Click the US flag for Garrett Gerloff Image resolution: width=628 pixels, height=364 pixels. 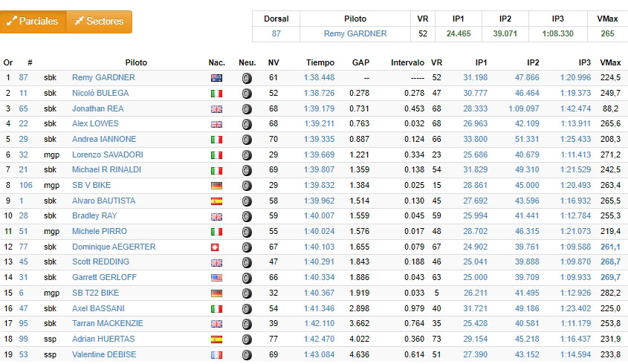216,277
